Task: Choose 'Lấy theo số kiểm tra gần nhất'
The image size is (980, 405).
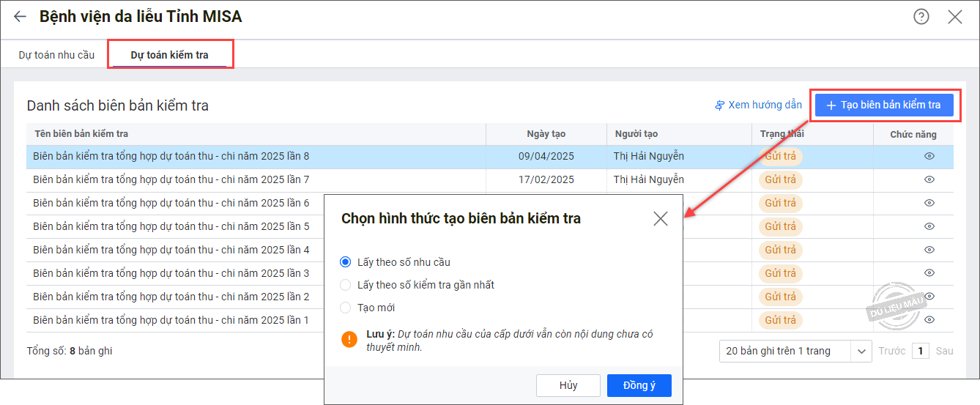Action: (346, 285)
